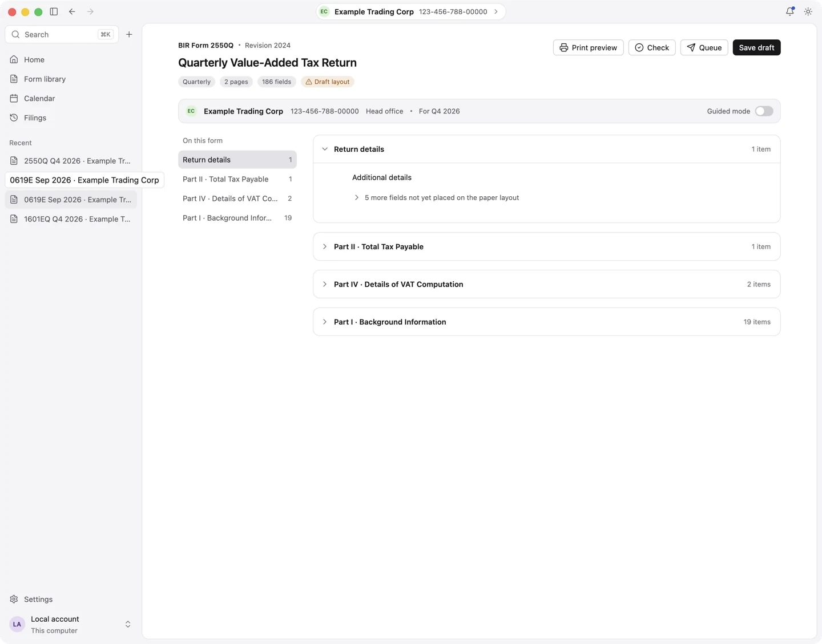The image size is (822, 644).
Task: Click the LA account avatar
Action: pyautogui.click(x=17, y=624)
